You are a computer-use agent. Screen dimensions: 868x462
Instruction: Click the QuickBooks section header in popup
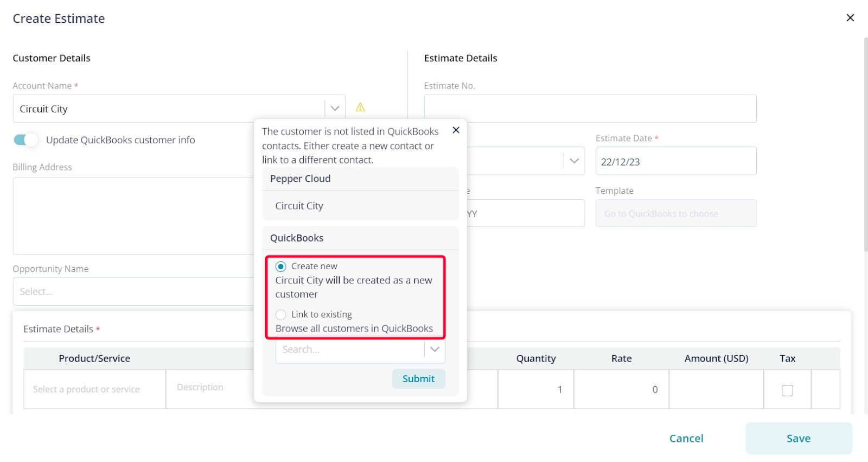360,238
